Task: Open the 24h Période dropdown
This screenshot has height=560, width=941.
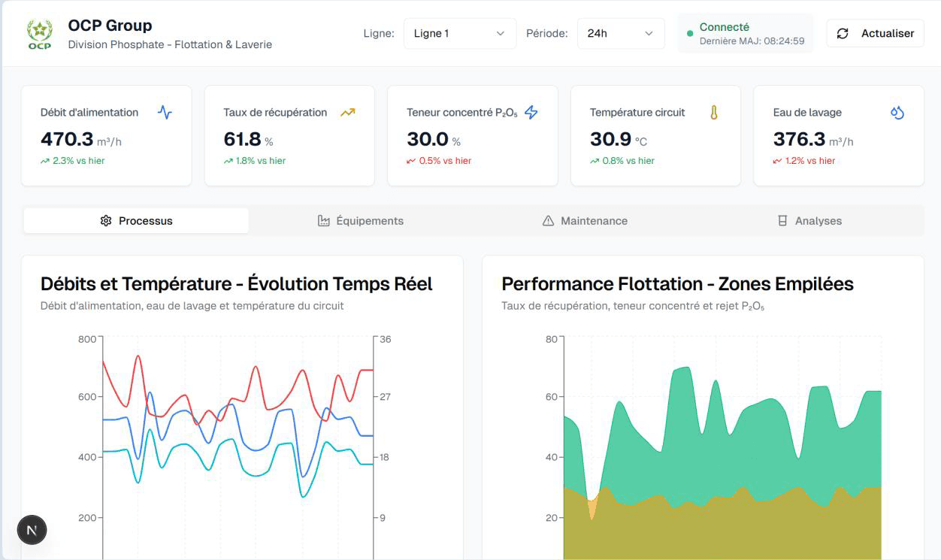Action: click(x=621, y=34)
